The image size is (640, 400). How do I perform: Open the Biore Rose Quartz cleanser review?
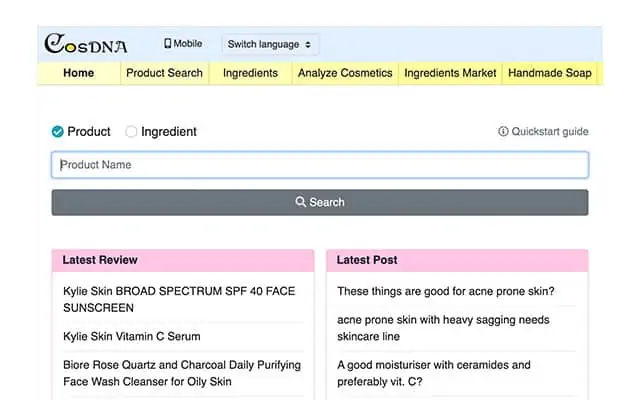point(182,373)
